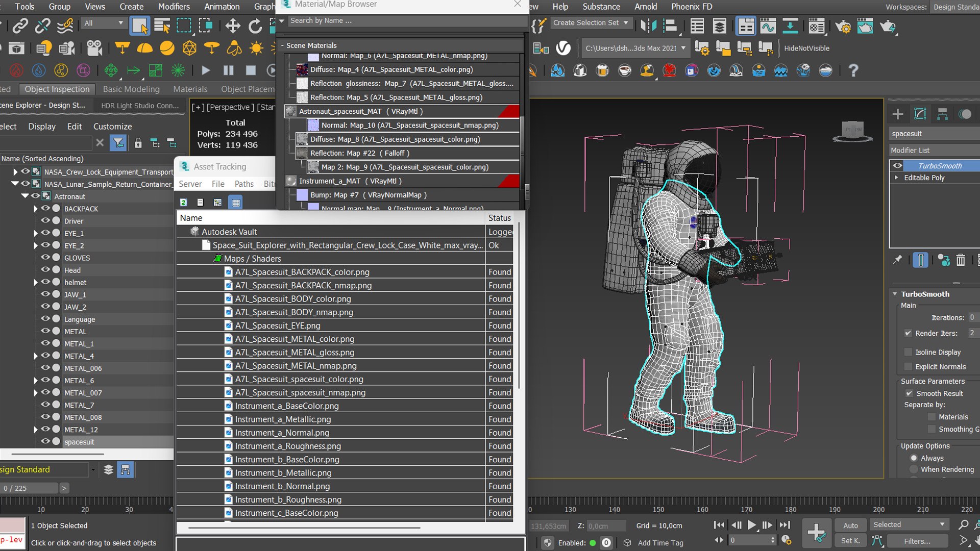Create a sun light from toolbar
The height and width of the screenshot is (551, 980).
[x=256, y=48]
